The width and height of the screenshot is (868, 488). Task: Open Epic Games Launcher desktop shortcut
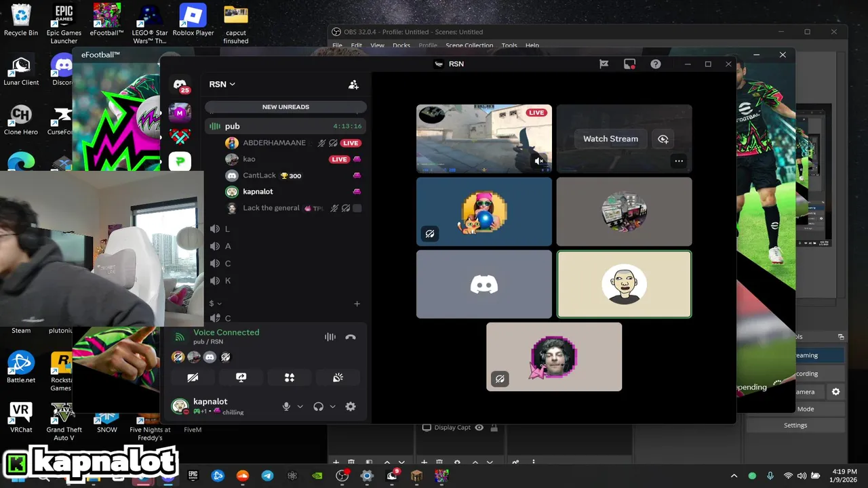[64, 24]
